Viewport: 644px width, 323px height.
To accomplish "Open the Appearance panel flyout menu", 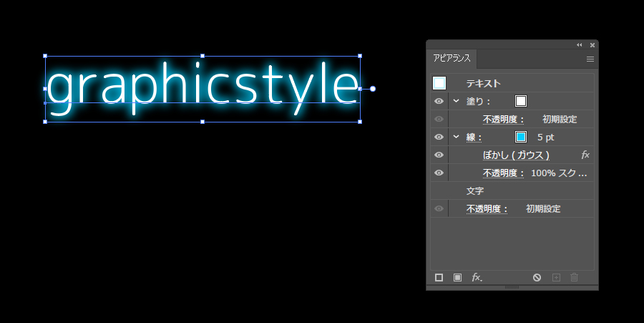I will [x=590, y=59].
